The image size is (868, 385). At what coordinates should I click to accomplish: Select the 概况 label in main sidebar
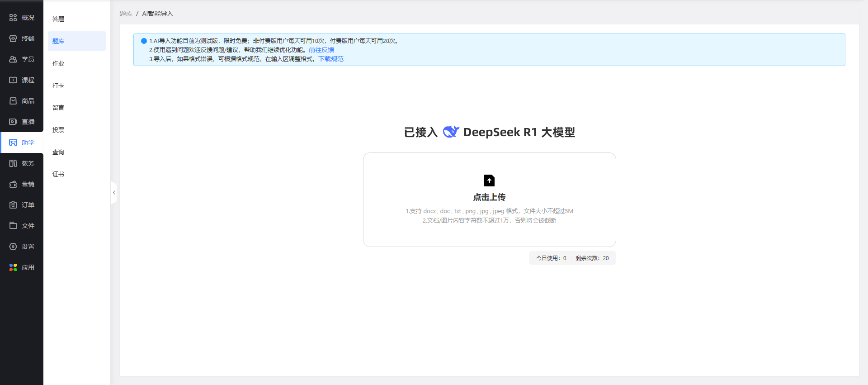(x=28, y=18)
